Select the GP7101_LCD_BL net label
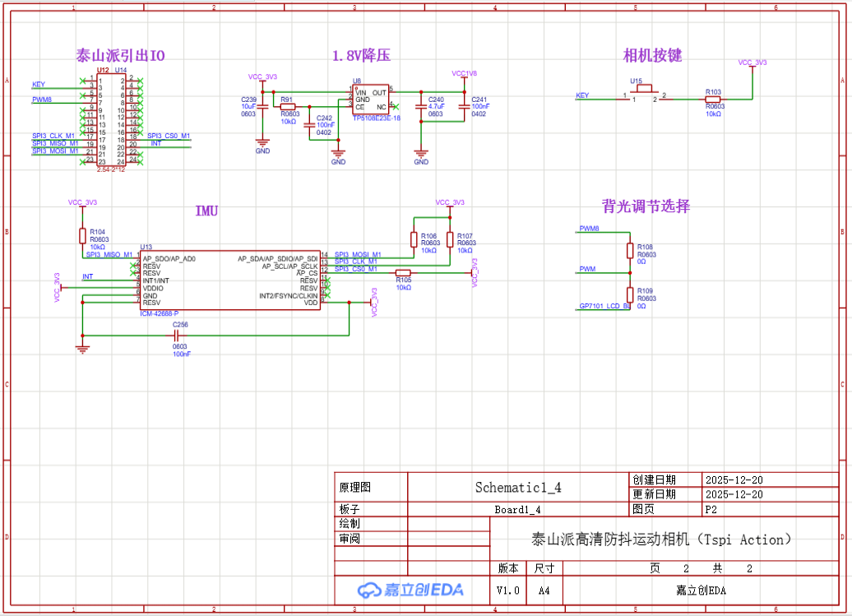Image resolution: width=852 pixels, height=616 pixels. [x=604, y=306]
